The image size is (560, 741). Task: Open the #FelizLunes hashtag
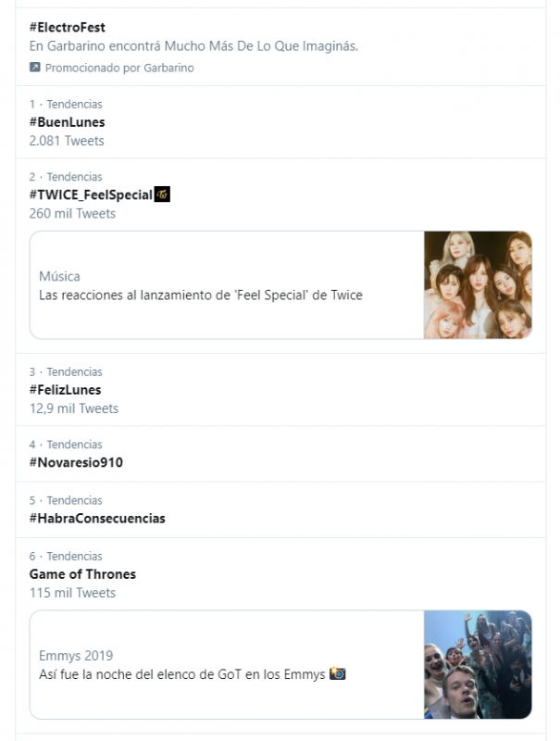coord(66,390)
